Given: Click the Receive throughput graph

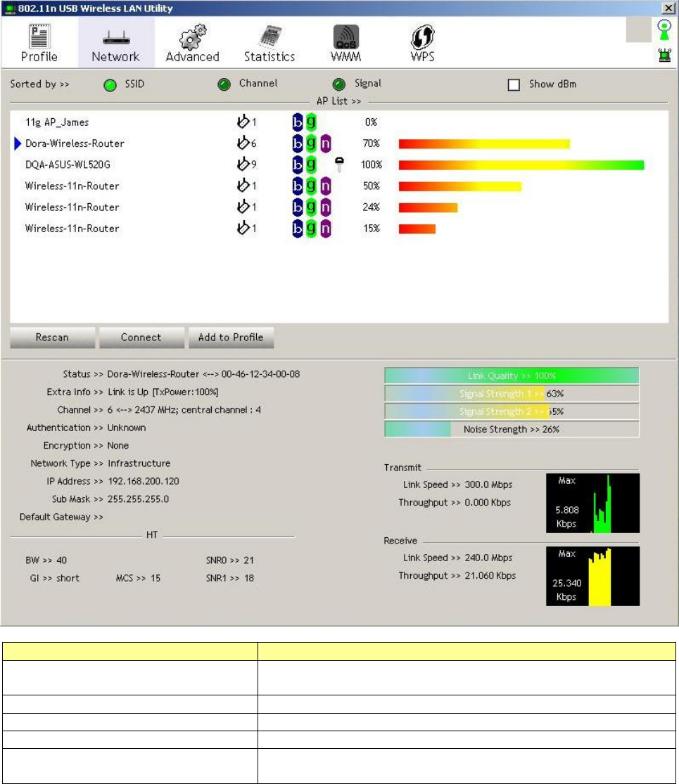Looking at the screenshot, I should pos(592,576).
